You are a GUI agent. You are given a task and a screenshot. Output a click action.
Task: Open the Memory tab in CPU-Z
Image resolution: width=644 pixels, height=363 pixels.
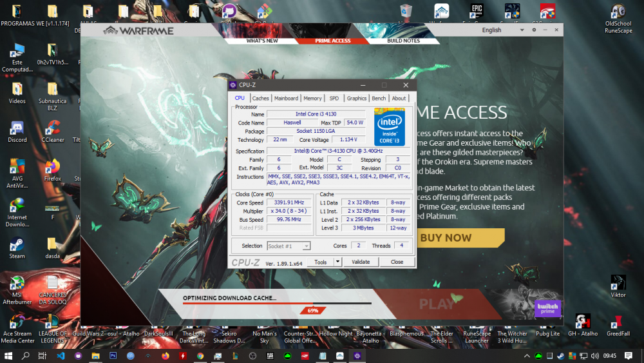coord(312,98)
